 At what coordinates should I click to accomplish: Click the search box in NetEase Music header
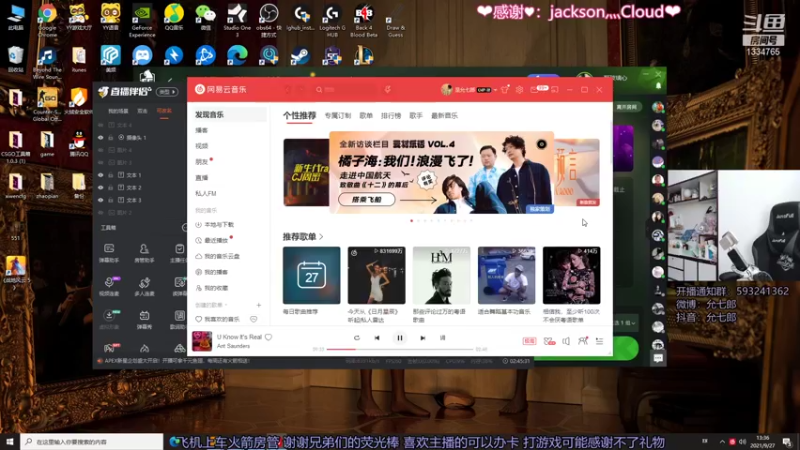347,90
